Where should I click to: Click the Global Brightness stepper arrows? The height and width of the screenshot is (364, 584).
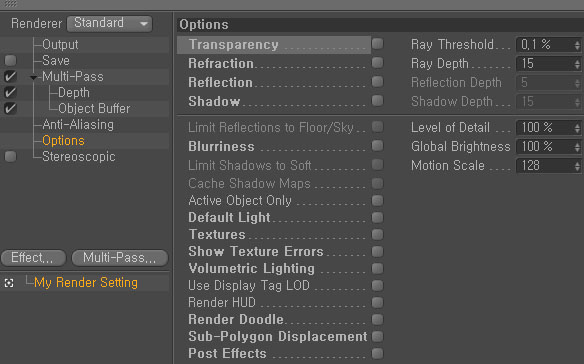[577, 147]
